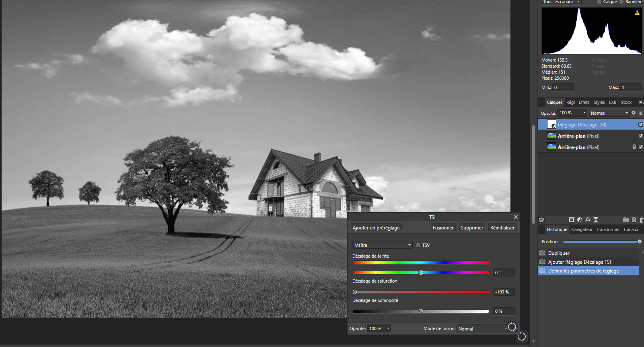Screen dimensions: 644x347
Task: Click the circular reset icon in TSI dialog
Action: tap(512, 327)
